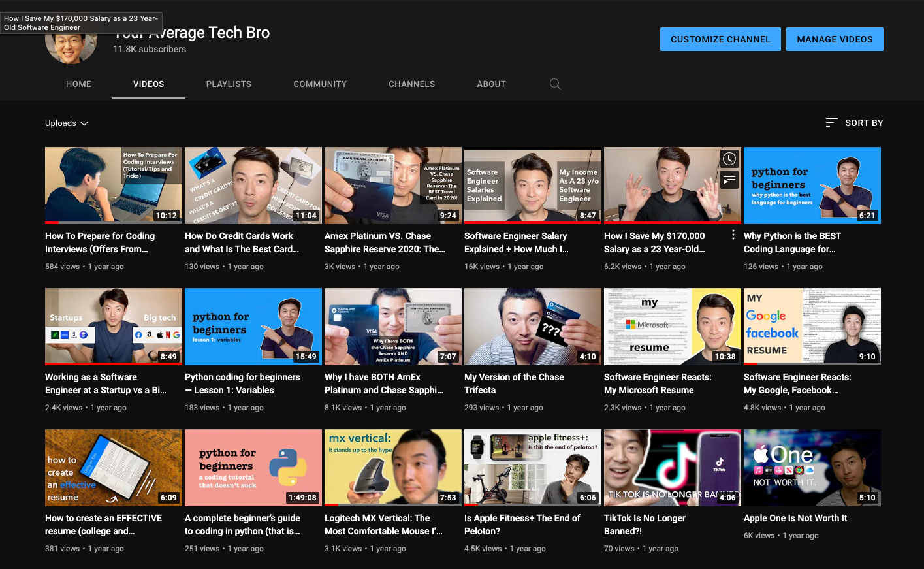
Task: Open the ABOUT tab
Action: [x=492, y=84]
